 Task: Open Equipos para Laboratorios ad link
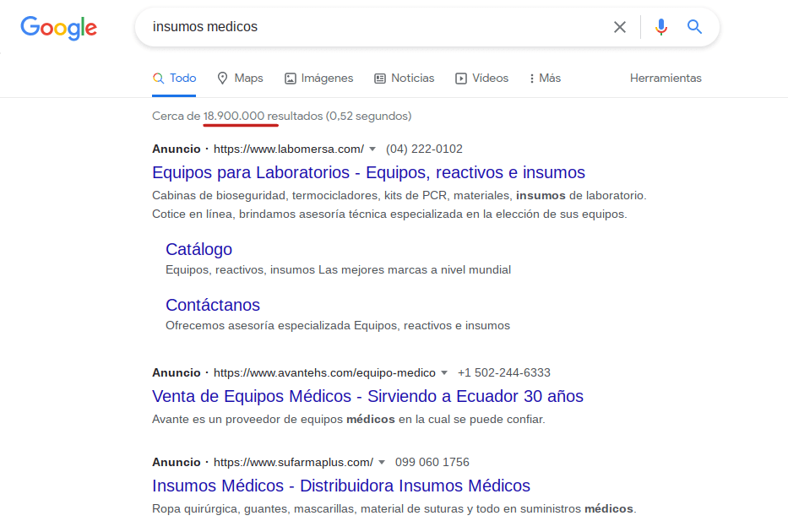[x=368, y=172]
